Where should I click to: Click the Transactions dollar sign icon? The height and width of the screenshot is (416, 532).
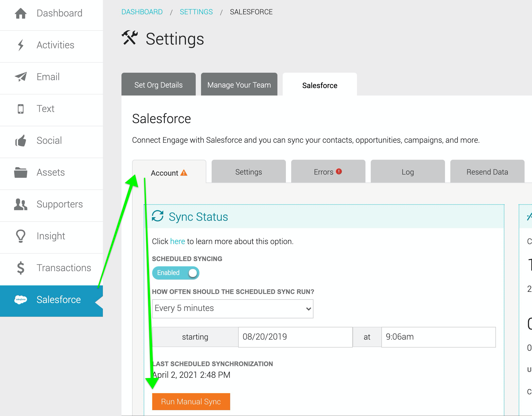pos(21,268)
